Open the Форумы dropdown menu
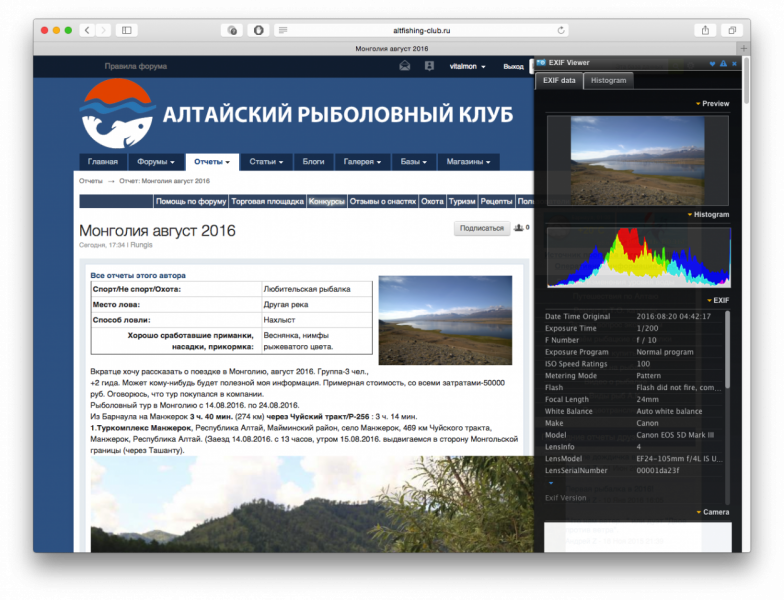Screen dimensions: 784x600 (156, 162)
